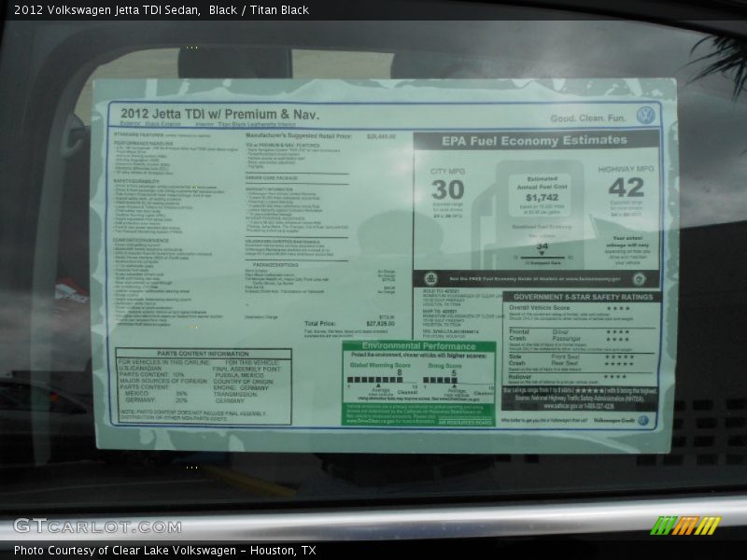Screen dimensions: 747x560
Task: Click the city MPG value '30'
Action: 448,190
